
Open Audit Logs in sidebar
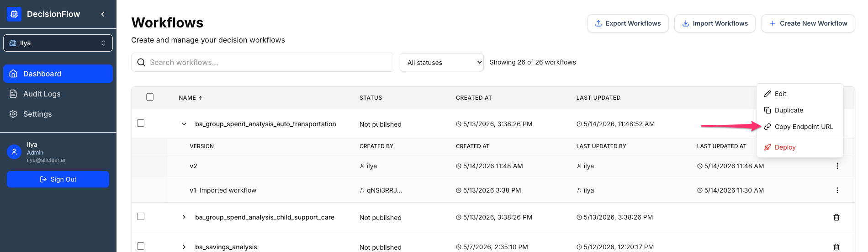pos(58,94)
